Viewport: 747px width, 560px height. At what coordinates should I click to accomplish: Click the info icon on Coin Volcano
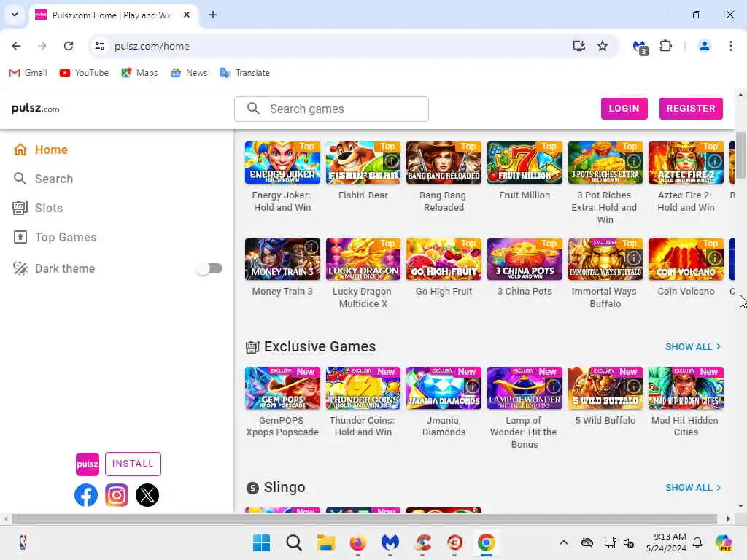(x=714, y=257)
